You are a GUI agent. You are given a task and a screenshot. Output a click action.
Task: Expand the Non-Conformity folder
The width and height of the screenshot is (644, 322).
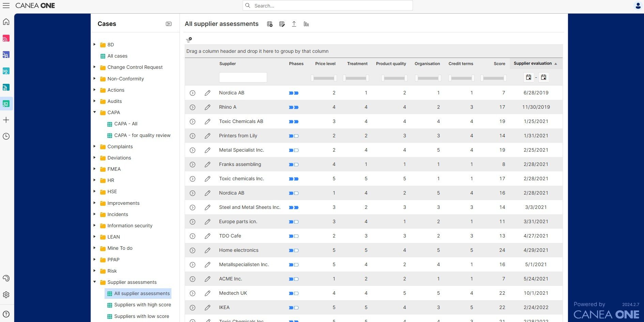(x=95, y=79)
